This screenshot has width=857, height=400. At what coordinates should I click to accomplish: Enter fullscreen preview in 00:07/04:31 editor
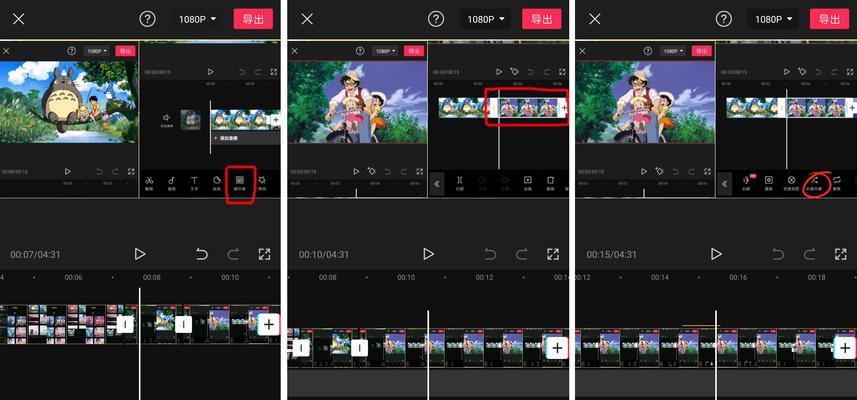(x=265, y=254)
